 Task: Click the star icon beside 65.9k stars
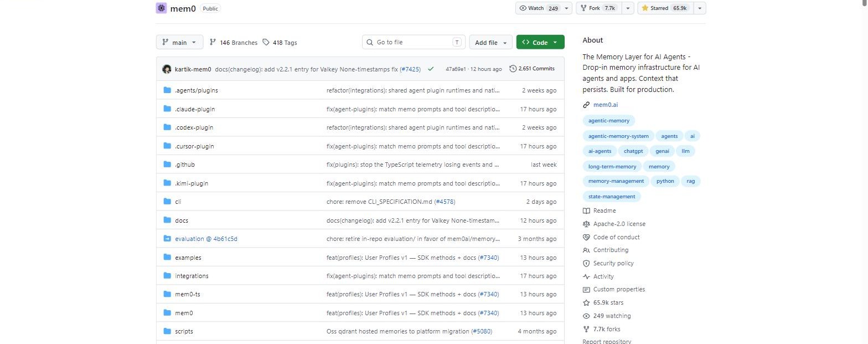[x=586, y=302]
